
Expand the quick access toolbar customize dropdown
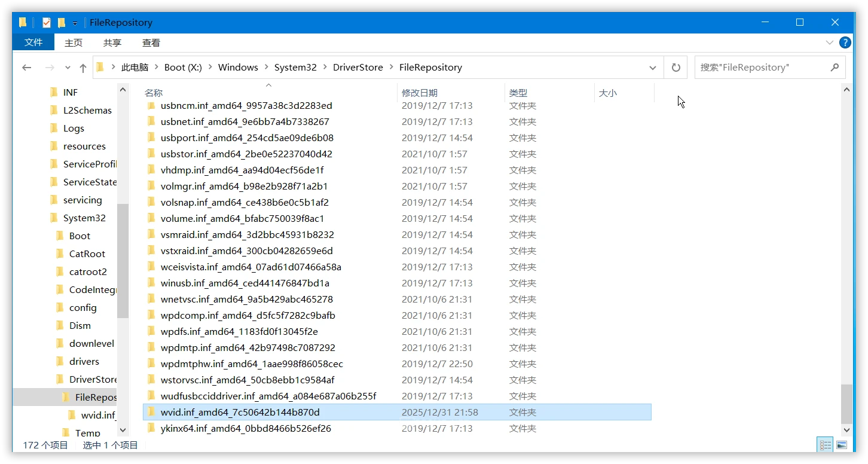tap(74, 22)
